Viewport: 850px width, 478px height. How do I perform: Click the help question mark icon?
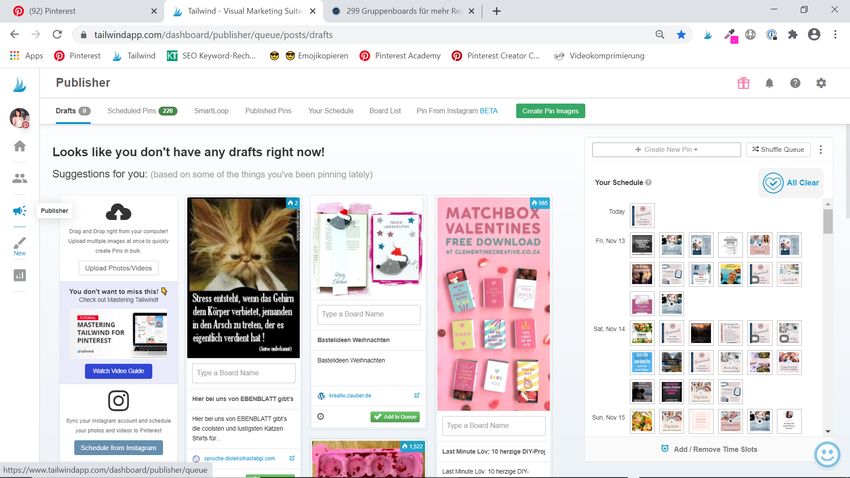(x=795, y=83)
